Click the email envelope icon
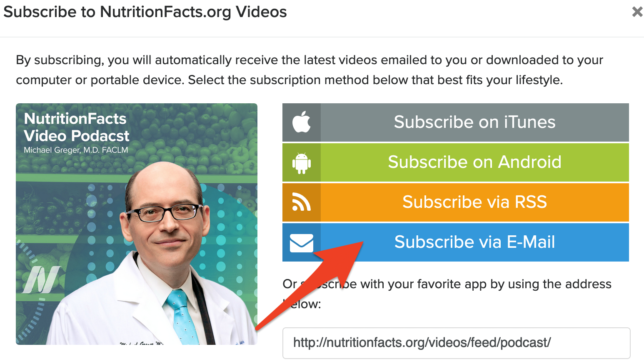This screenshot has width=644, height=364. [x=302, y=243]
